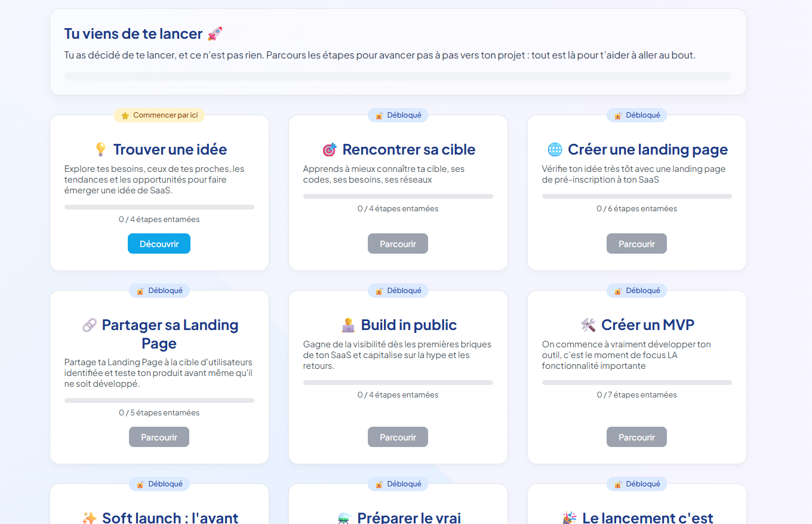Click Parcourir on the Créer un MVP card
This screenshot has width=812, height=524.
pos(636,437)
